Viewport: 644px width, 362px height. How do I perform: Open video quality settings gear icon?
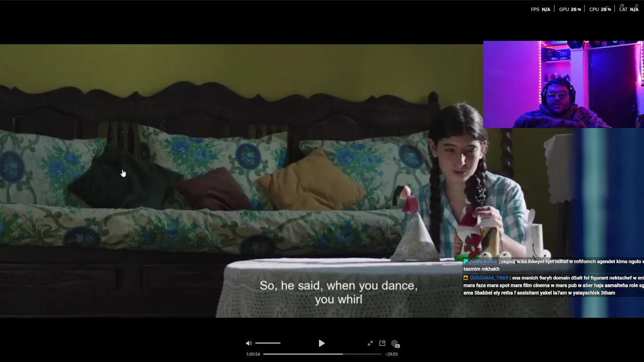pyautogui.click(x=395, y=344)
